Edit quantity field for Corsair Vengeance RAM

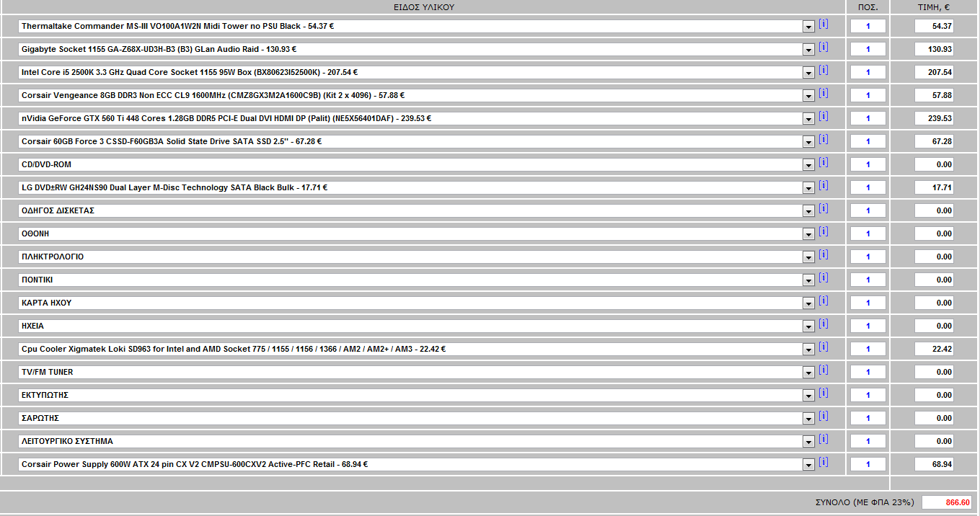click(868, 95)
